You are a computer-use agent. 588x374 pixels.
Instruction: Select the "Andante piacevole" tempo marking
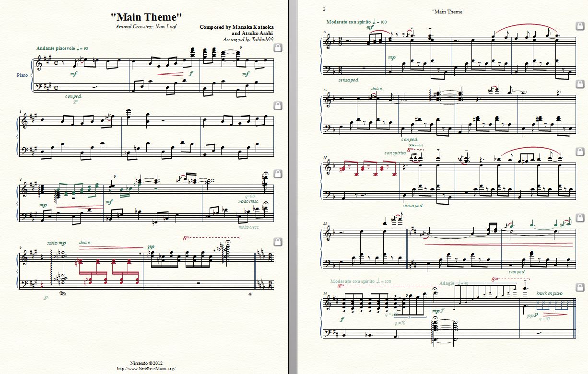[55, 48]
